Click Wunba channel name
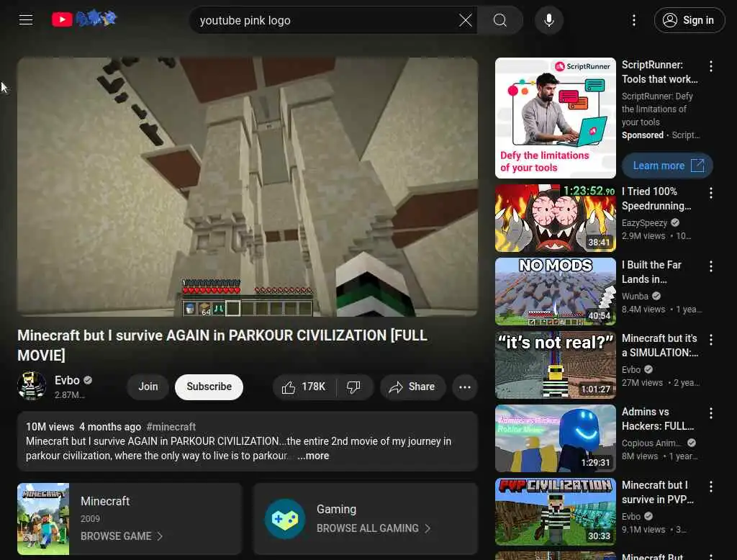The width and height of the screenshot is (737, 560). point(635,297)
